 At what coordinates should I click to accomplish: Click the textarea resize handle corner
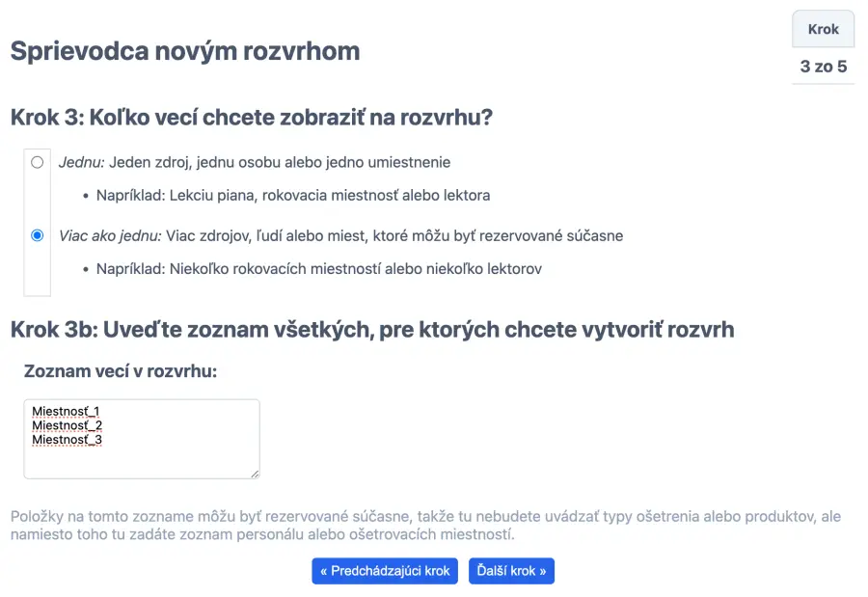[255, 474]
